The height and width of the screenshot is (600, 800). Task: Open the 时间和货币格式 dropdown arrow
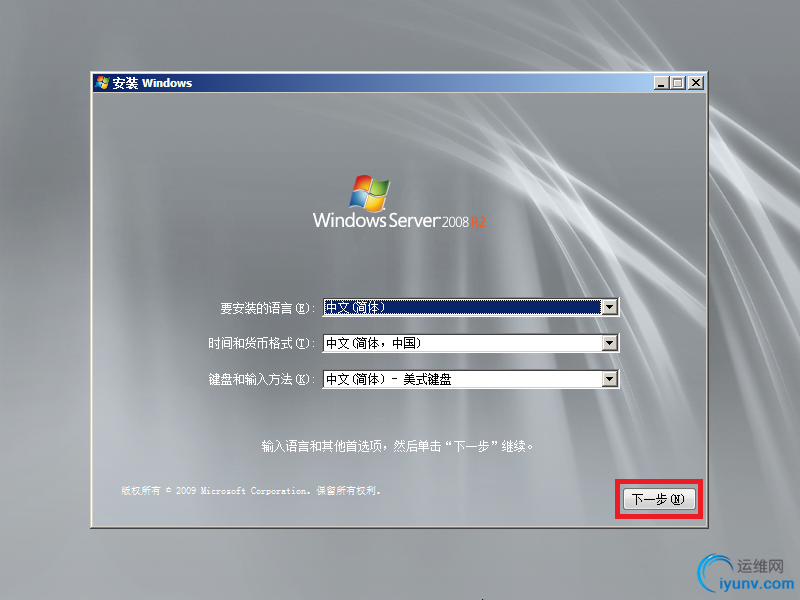(610, 343)
